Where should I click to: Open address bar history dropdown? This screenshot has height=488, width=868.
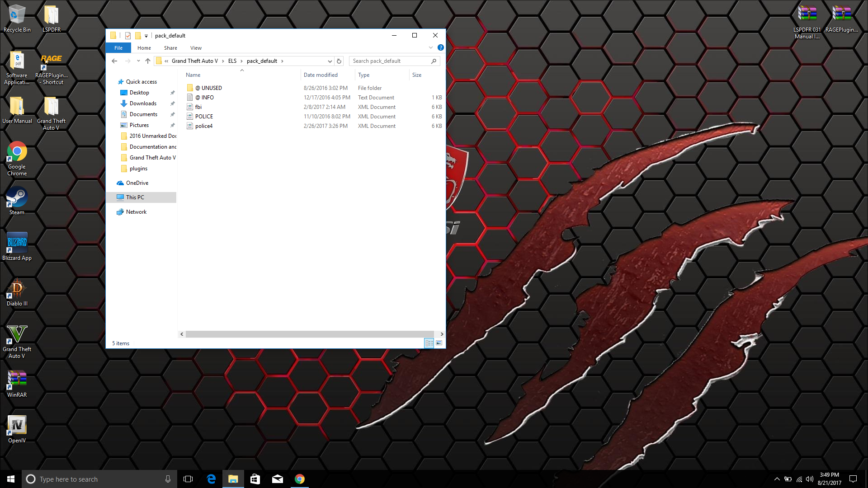[330, 61]
